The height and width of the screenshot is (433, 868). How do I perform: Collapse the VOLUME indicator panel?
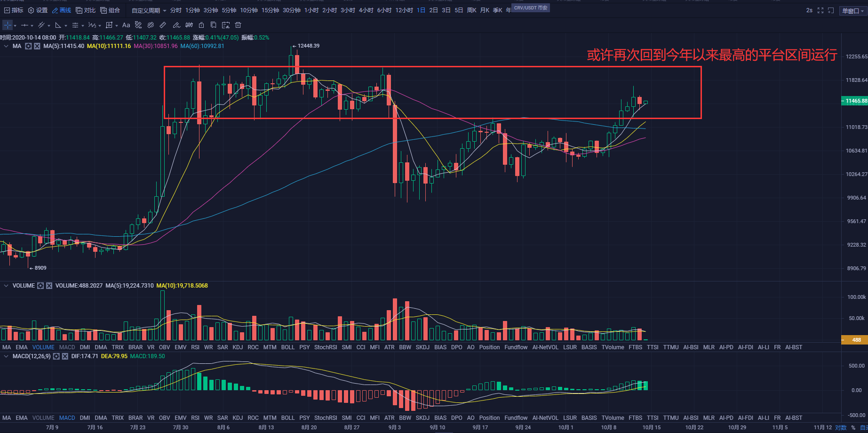6,286
